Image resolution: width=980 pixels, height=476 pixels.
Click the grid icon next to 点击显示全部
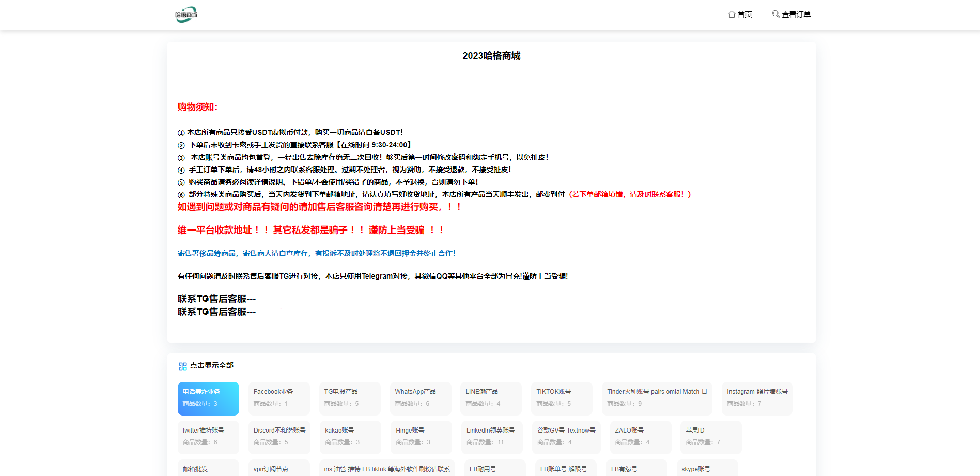click(x=182, y=366)
